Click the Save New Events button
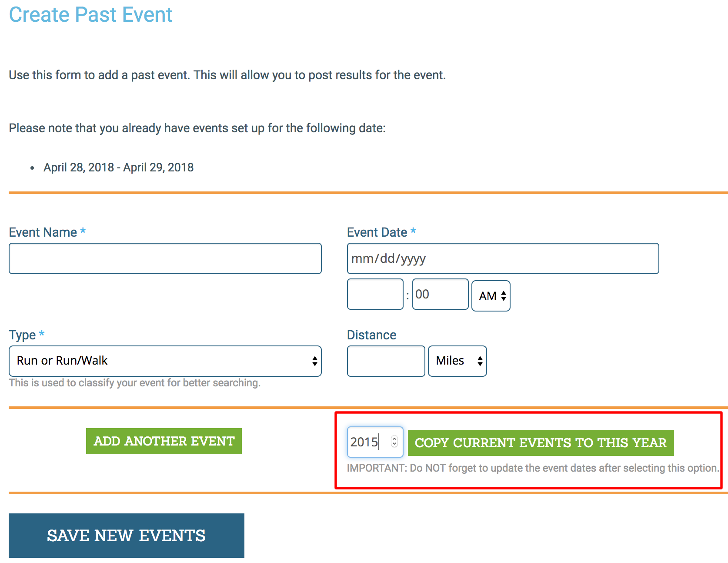 point(126,536)
